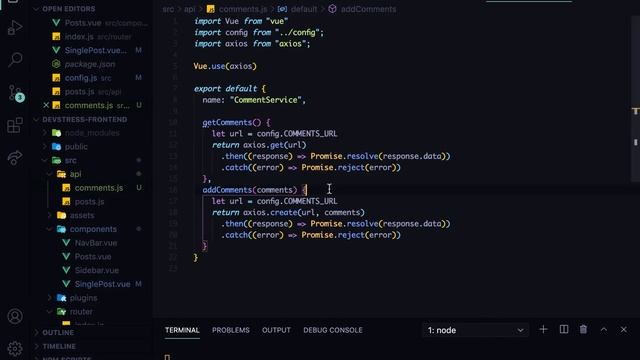This screenshot has height=360, width=640.
Task: Open comments.js under api folder
Action: pyautogui.click(x=98, y=188)
